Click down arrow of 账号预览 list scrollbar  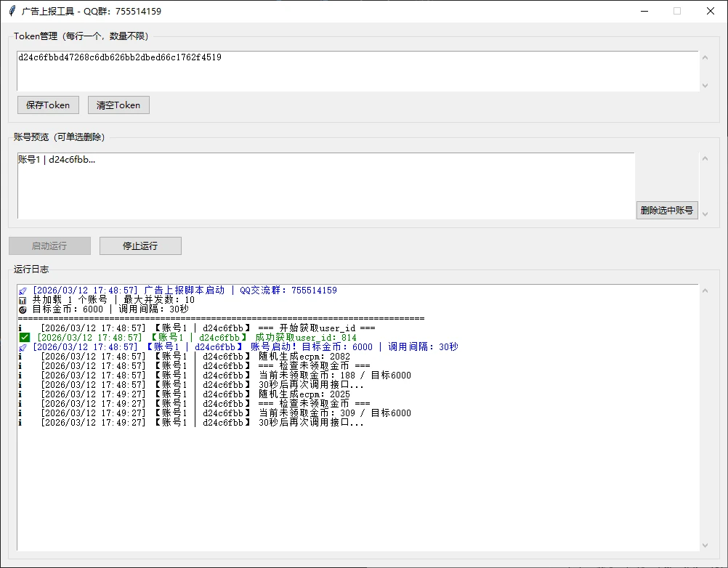pos(705,213)
